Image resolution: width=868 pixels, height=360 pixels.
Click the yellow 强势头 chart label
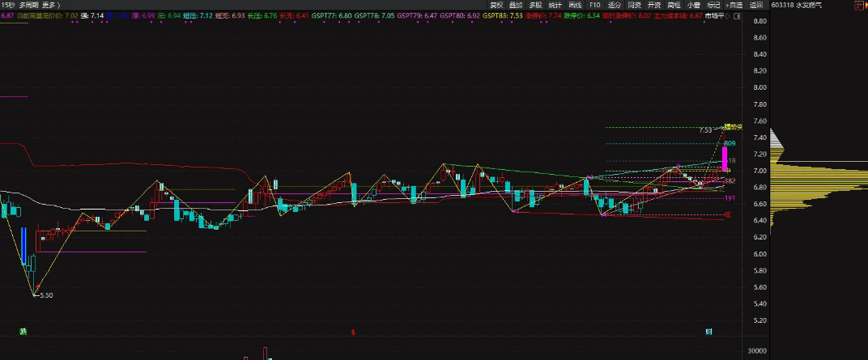coord(733,127)
